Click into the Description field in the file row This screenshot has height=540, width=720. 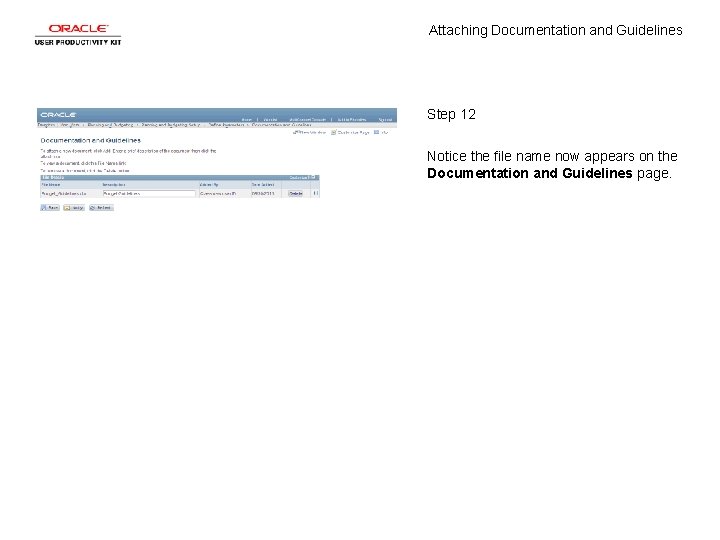(x=149, y=194)
